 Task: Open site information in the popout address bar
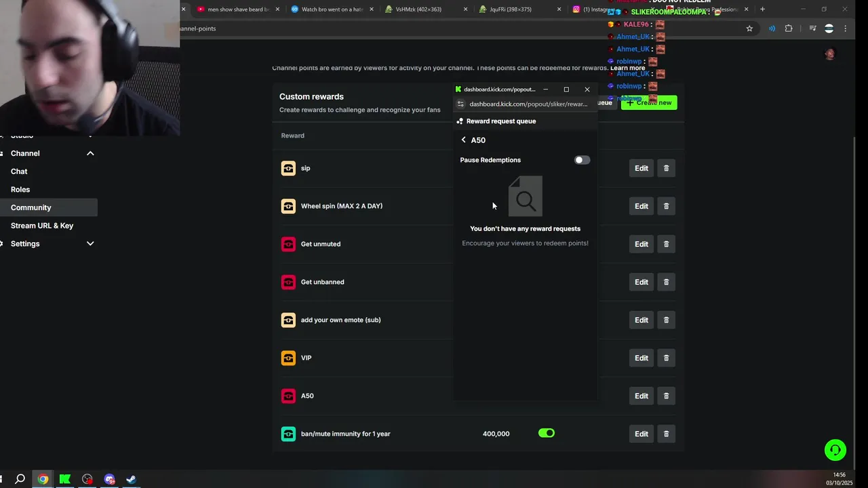tap(460, 104)
